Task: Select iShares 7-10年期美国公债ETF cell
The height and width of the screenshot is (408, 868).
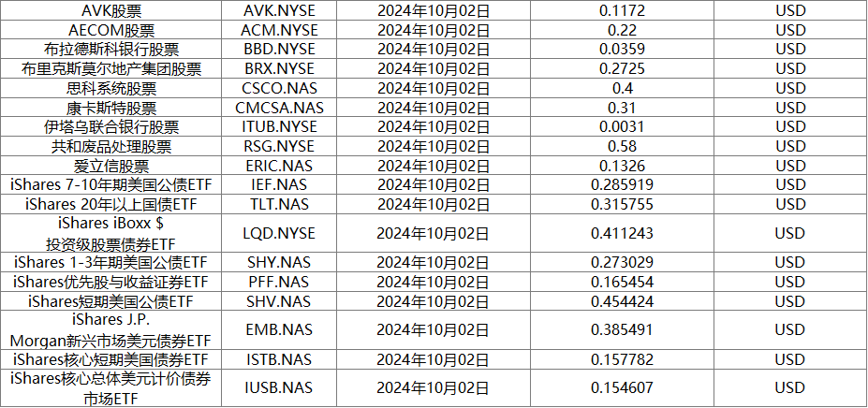Action: click(111, 185)
